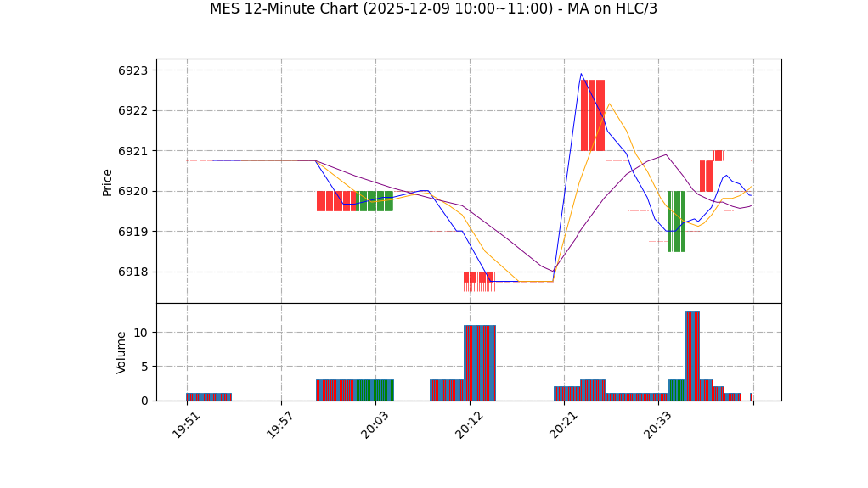Image resolution: width=868 pixels, height=488 pixels.
Task: Click the 6920 price tick label
Action: point(132,191)
